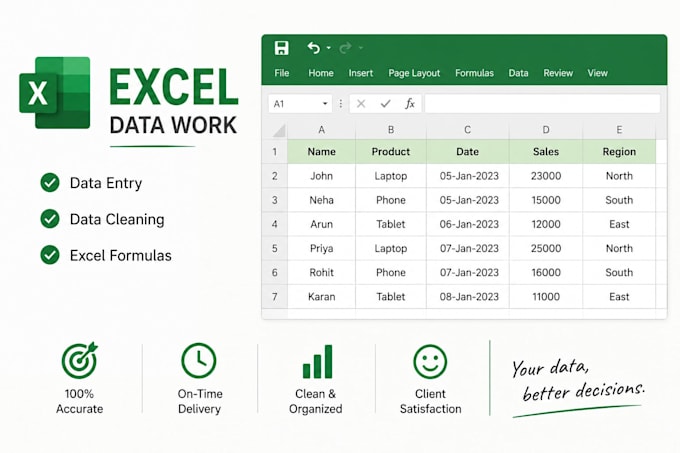Open the Redo dropdown arrow
The width and height of the screenshot is (680, 453).
(x=361, y=48)
